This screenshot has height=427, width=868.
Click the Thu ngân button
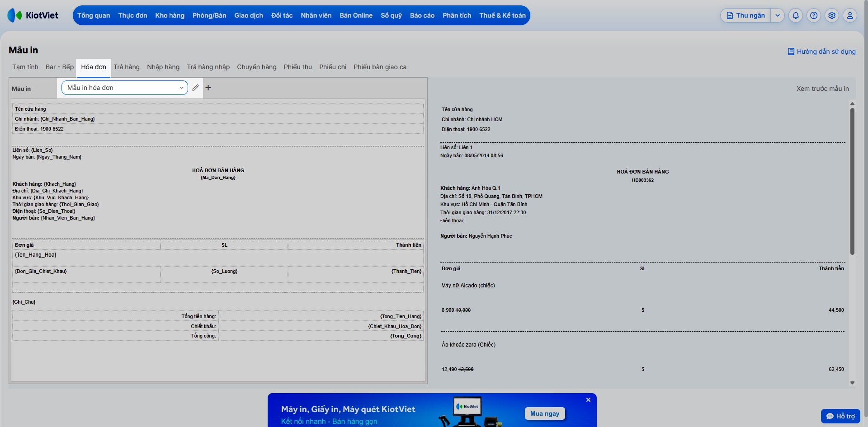tap(746, 15)
